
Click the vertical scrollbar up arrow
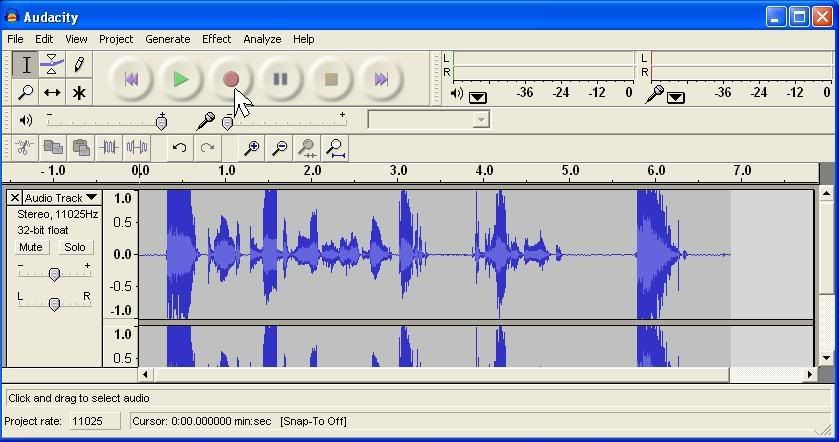click(826, 194)
